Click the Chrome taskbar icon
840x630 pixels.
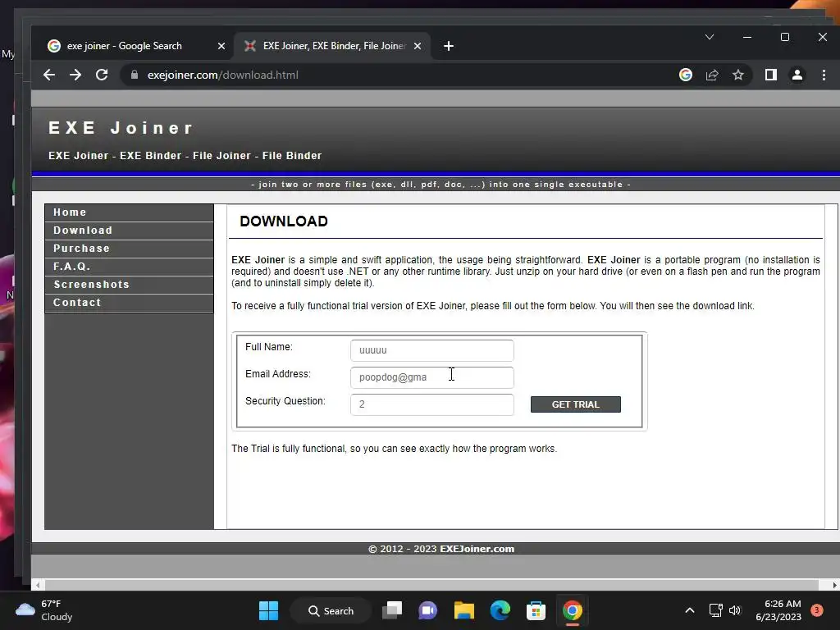tap(572, 610)
